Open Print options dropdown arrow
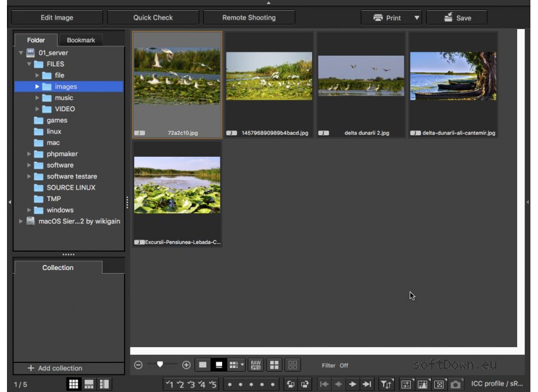 coord(416,18)
